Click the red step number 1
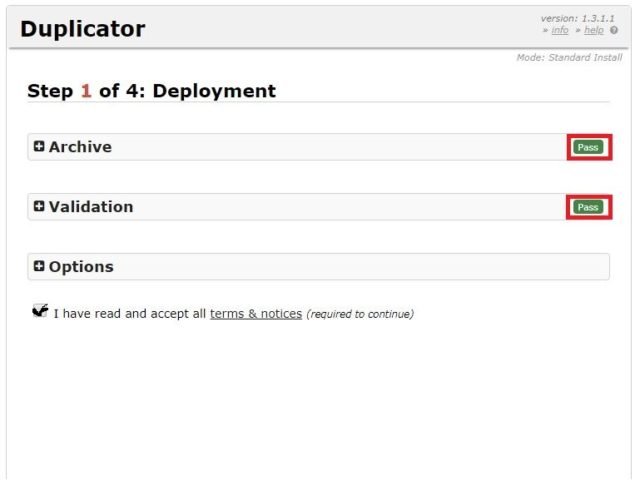Image resolution: width=640 pixels, height=480 pixels. pyautogui.click(x=86, y=91)
